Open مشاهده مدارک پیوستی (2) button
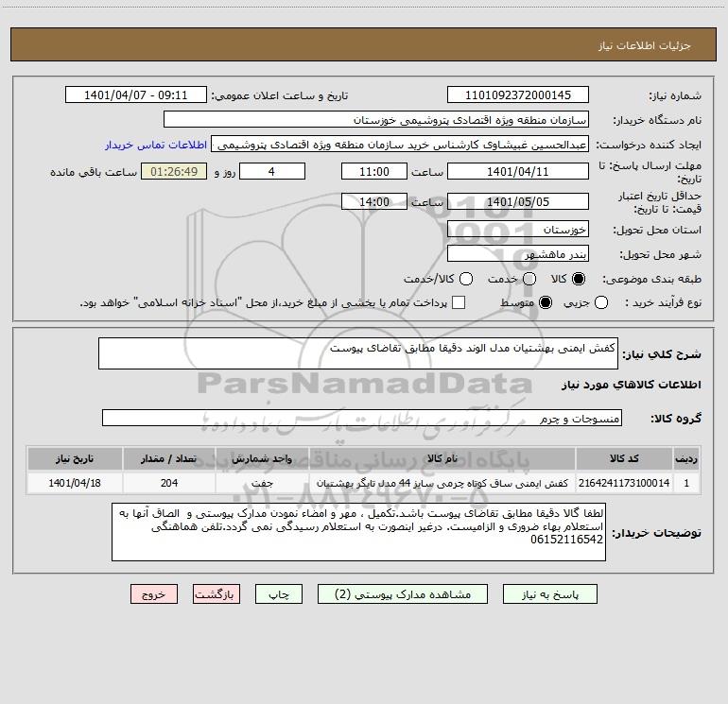The image size is (728, 704). pos(403,594)
